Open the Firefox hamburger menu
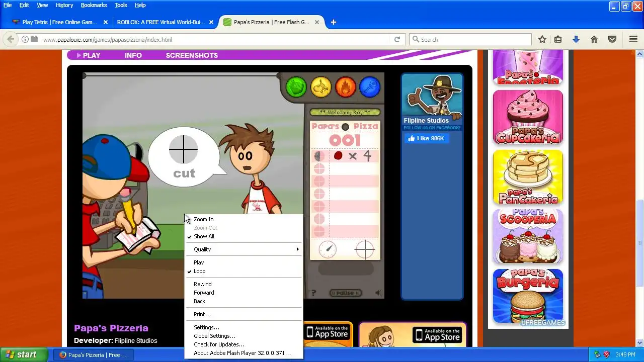The height and width of the screenshot is (362, 644). 633,39
